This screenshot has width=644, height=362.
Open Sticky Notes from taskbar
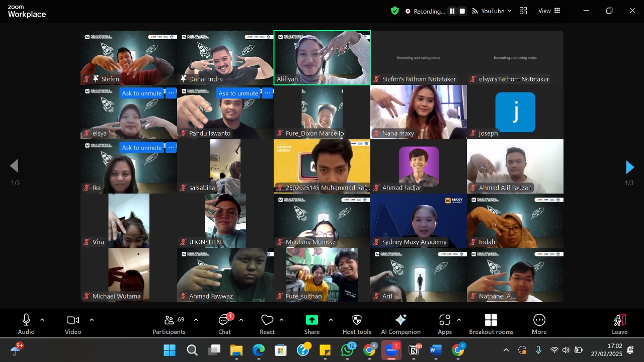click(x=325, y=350)
